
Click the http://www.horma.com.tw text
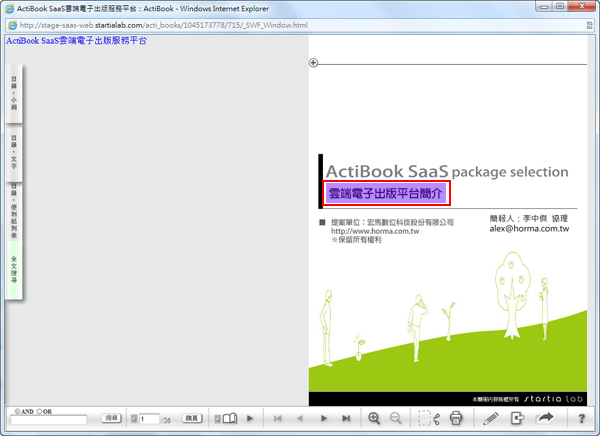[375, 231]
